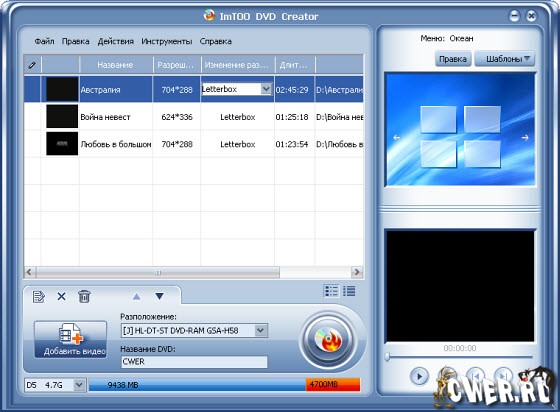Click the left arrow of horizontal scrollbar

click(x=30, y=272)
